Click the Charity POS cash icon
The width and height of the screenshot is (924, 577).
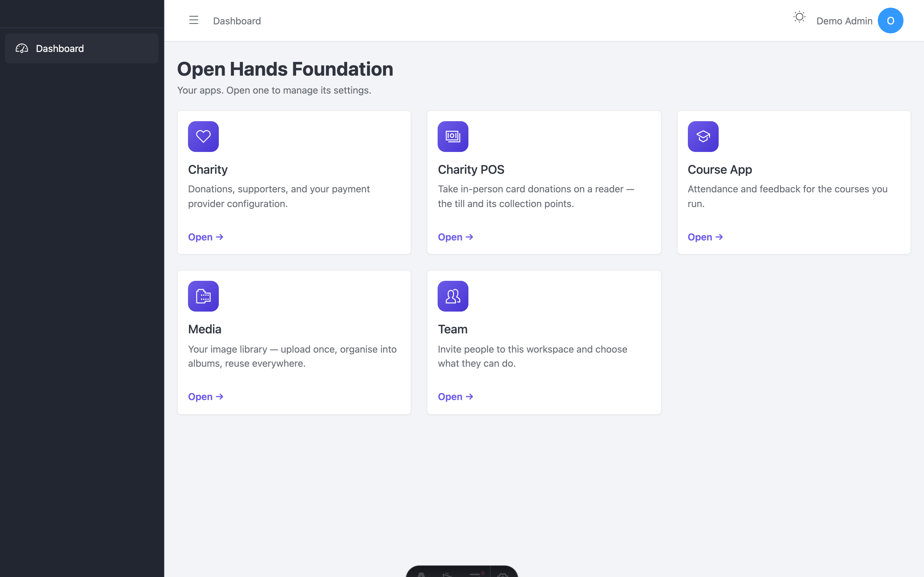(453, 137)
